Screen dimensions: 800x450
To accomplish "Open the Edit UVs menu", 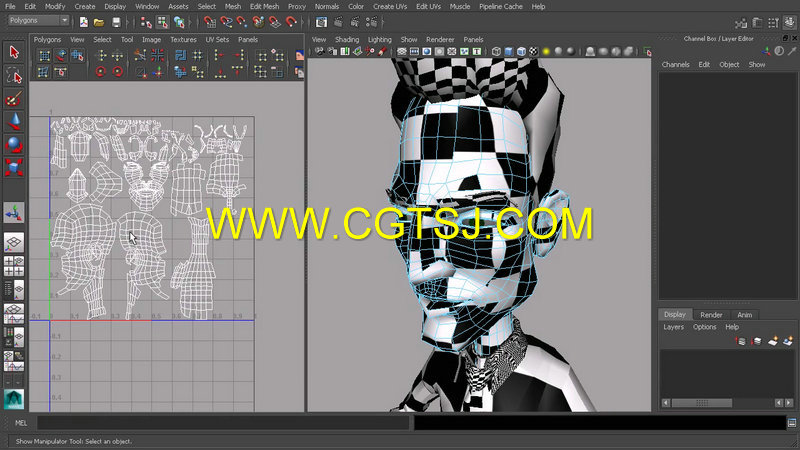I will pyautogui.click(x=428, y=7).
